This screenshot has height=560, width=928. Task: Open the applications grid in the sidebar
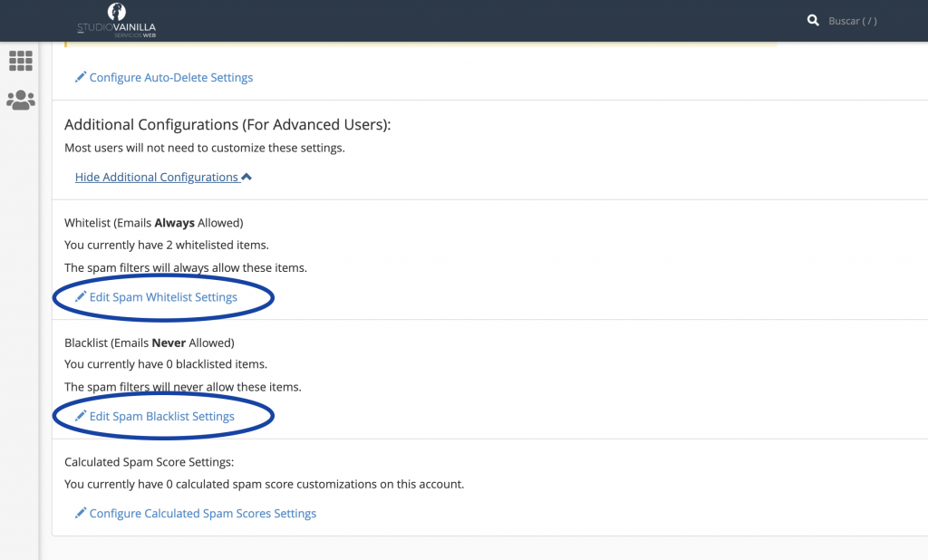click(x=20, y=61)
